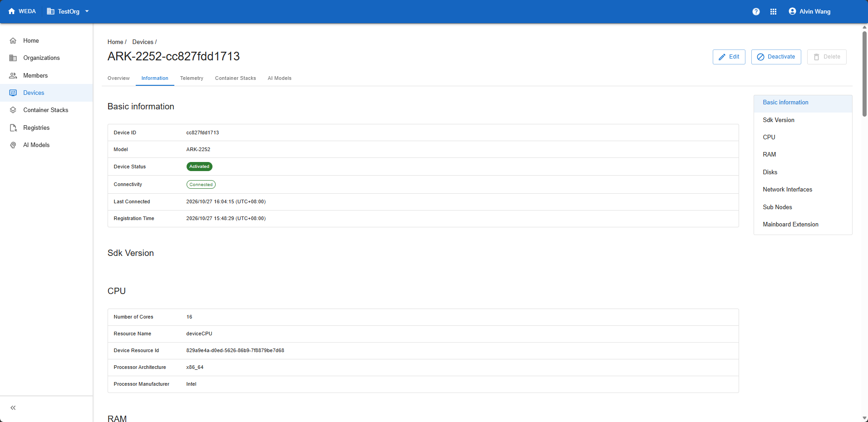Jump to Sdk Version in page outline
This screenshot has width=868, height=422.
[803, 120]
